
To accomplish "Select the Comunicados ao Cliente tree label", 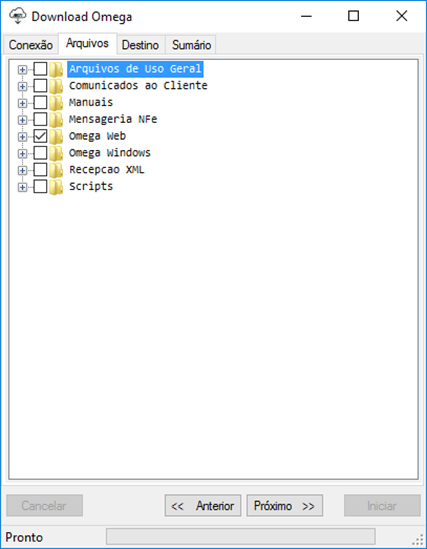I will [x=138, y=86].
